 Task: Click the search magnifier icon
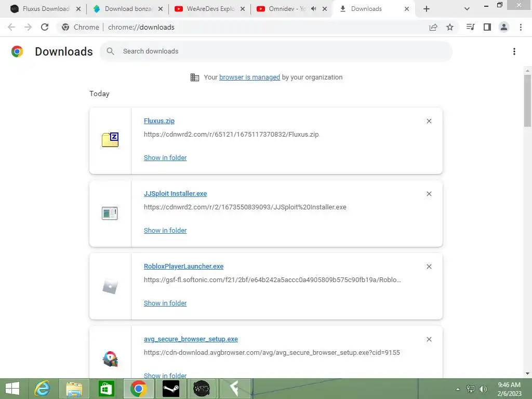[x=110, y=51]
